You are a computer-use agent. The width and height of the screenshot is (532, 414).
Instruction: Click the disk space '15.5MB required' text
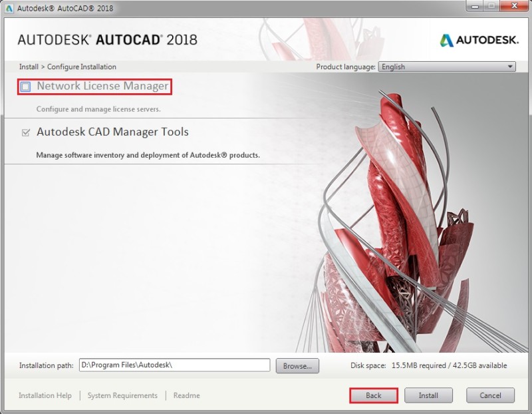419,365
